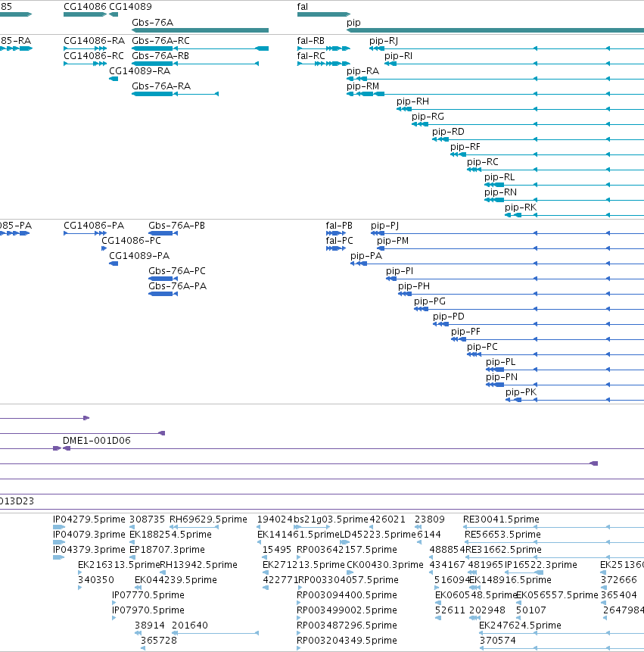The height and width of the screenshot is (652, 644).
Task: Click the pip-RM transcript label
Action: pyautogui.click(x=362, y=86)
